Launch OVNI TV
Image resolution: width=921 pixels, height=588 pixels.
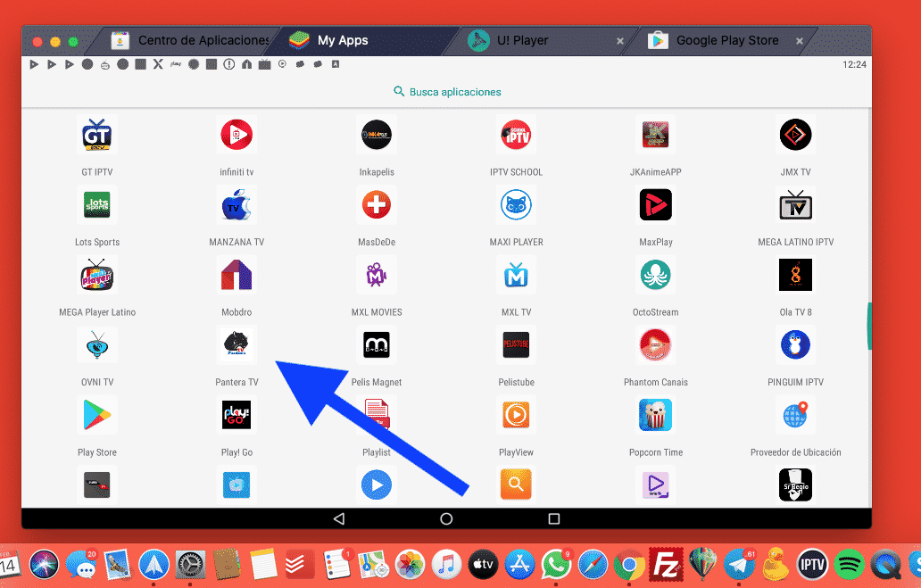pos(96,345)
